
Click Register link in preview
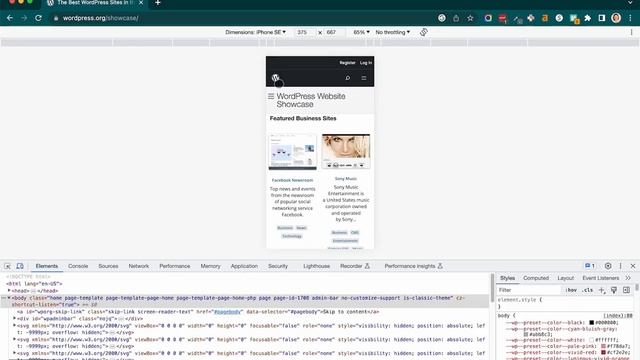(x=347, y=63)
